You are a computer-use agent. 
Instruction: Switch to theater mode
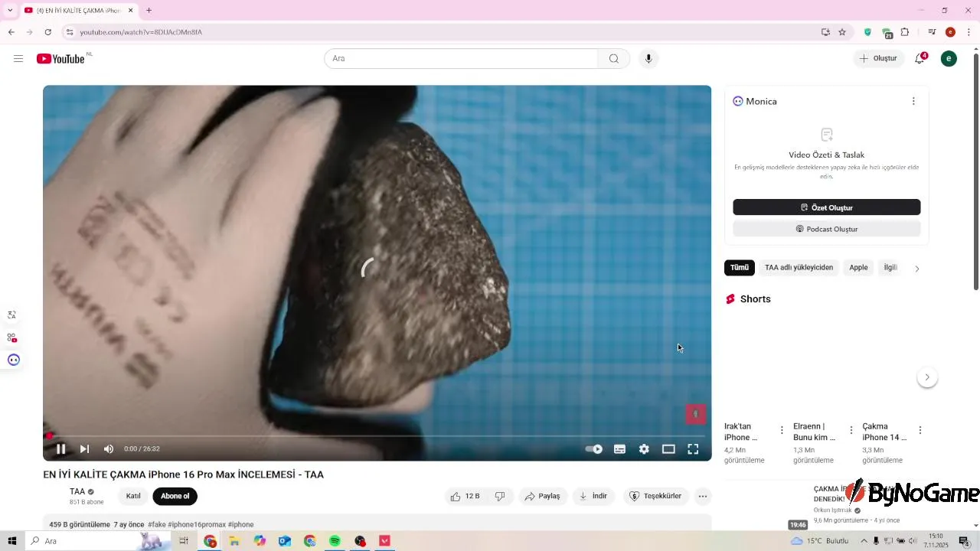[668, 449]
